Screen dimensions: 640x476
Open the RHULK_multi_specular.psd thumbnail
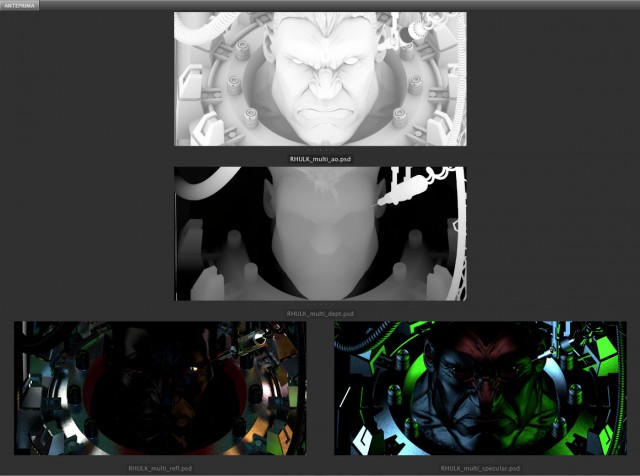(x=480, y=388)
